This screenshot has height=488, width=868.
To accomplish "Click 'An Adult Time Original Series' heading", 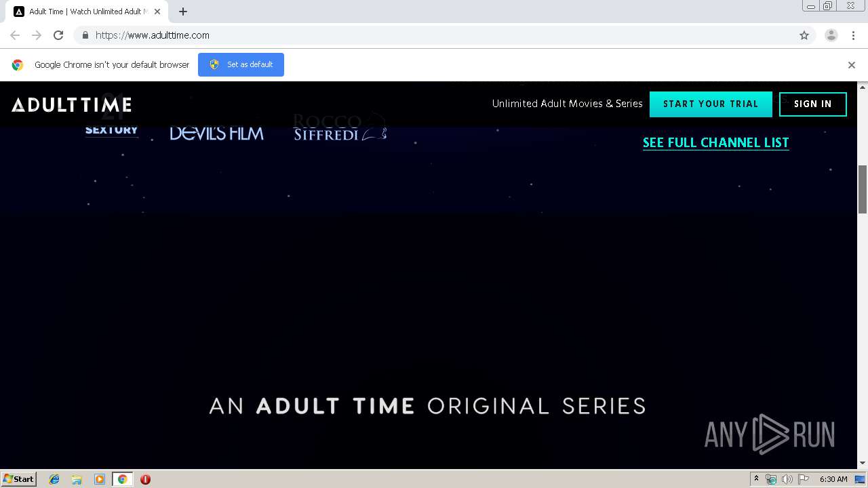I will [427, 406].
